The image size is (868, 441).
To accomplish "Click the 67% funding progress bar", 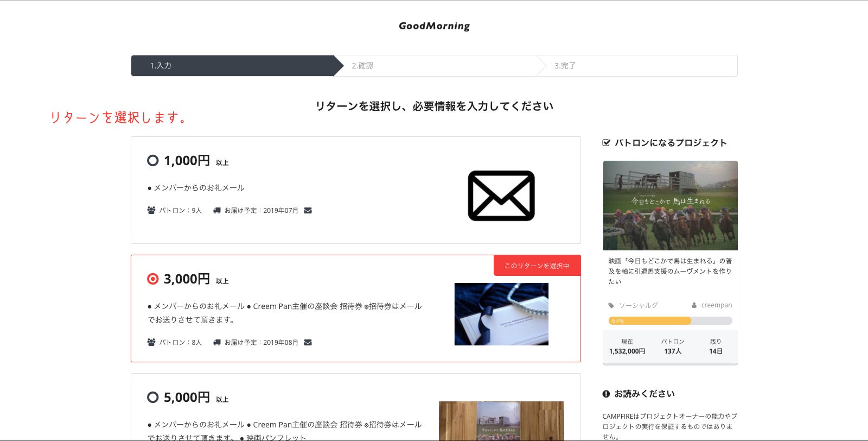I will point(670,321).
